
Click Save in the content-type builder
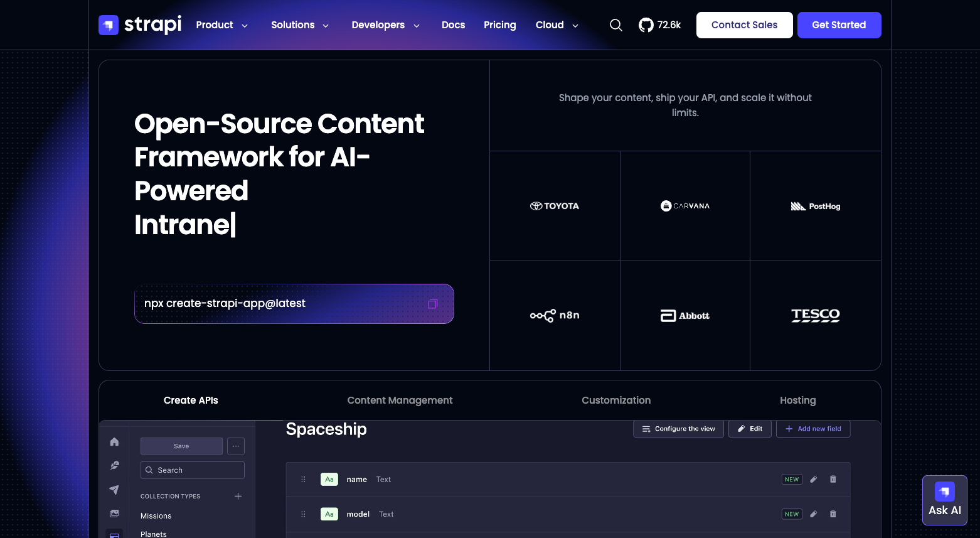tap(181, 446)
